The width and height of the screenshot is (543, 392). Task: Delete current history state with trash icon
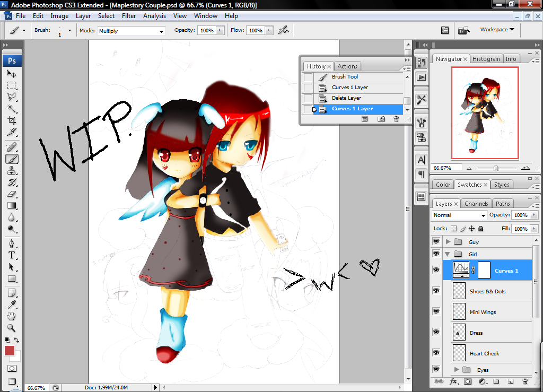[396, 119]
